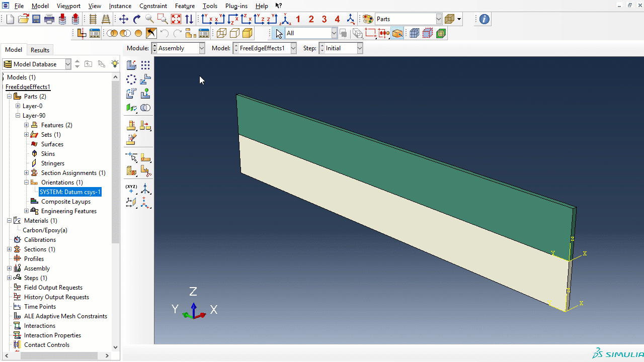
Task: Expand the Layer-0 part node
Action: pos(18,106)
